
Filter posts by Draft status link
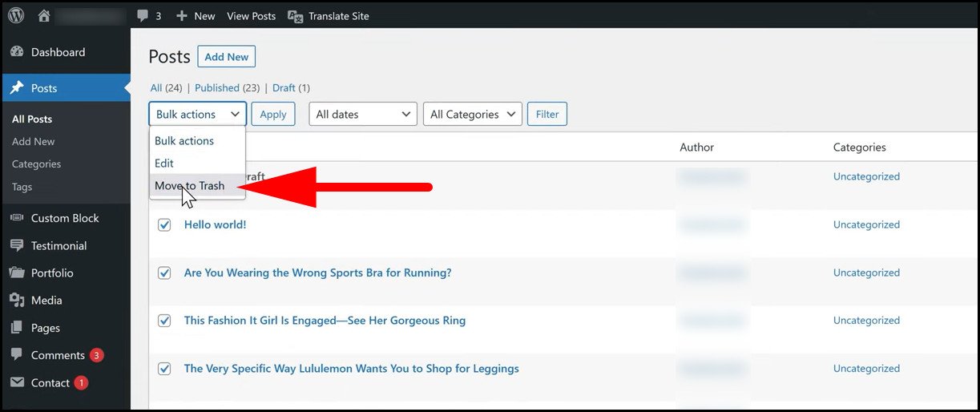[x=284, y=88]
